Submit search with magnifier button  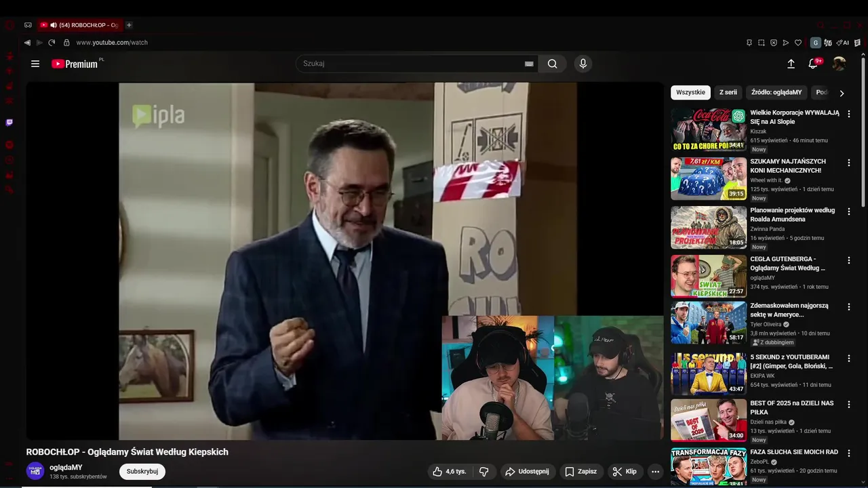[553, 64]
